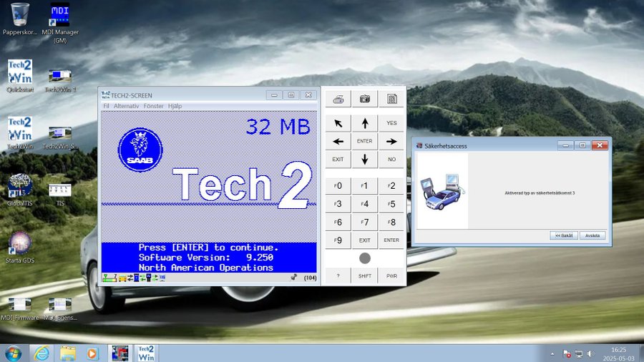Click the F5 function key
Image resolution: width=644 pixels, height=362 pixels.
coord(391,204)
